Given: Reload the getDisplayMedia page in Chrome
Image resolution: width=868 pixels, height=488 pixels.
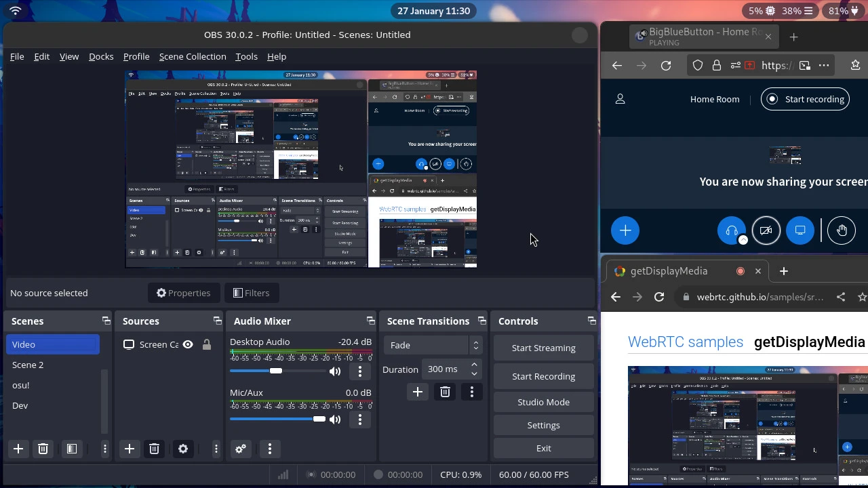Looking at the screenshot, I should pos(659,297).
